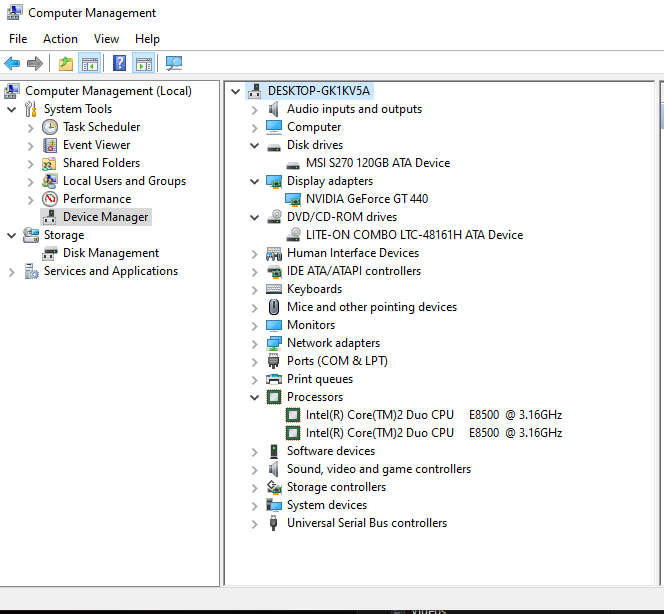Screen dimensions: 664x614
Task: Collapse the Storage tree node
Action: (12, 235)
